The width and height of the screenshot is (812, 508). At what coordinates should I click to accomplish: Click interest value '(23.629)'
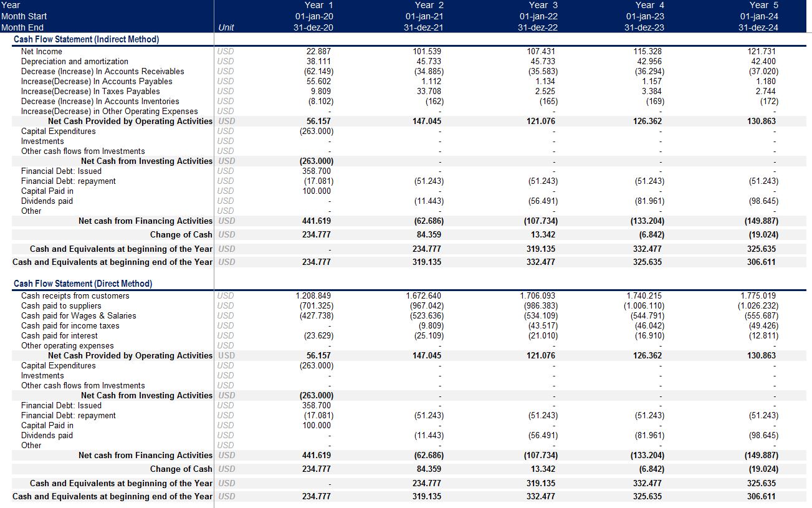pos(318,335)
